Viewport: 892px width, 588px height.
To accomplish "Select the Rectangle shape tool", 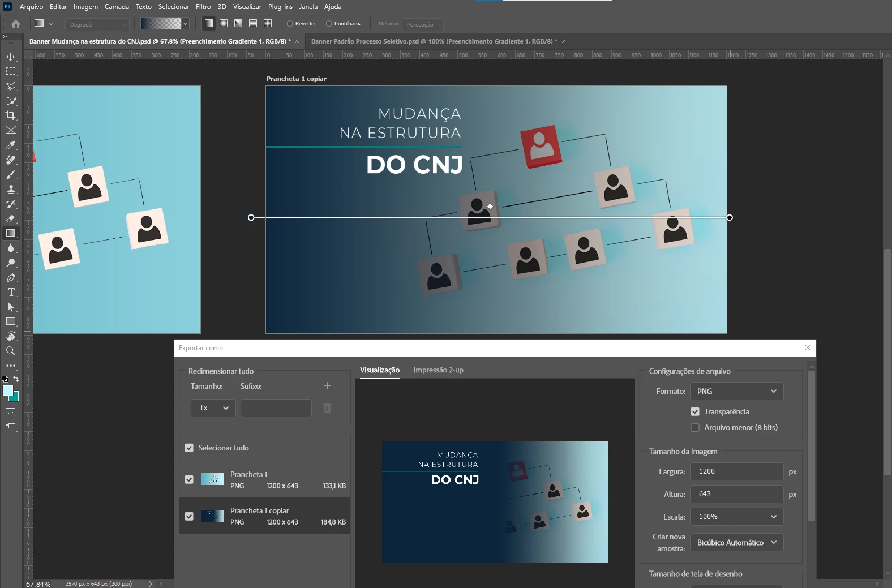I will tap(11, 321).
